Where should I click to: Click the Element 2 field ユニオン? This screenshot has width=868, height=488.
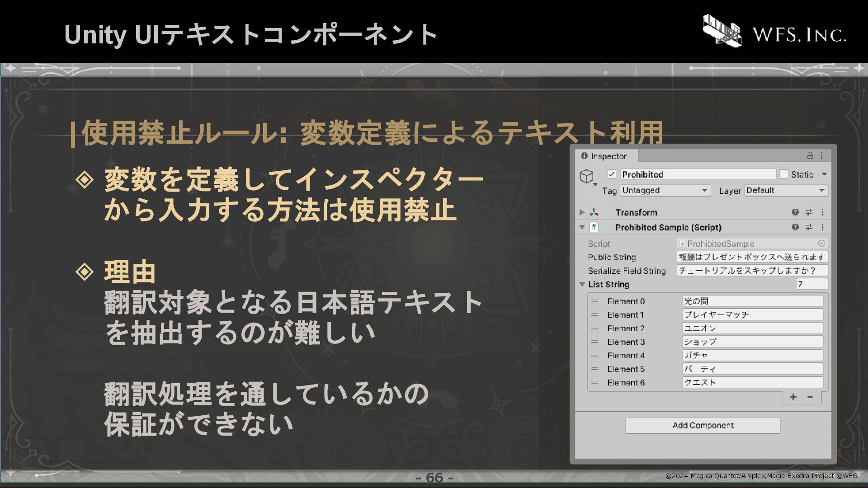tap(752, 328)
